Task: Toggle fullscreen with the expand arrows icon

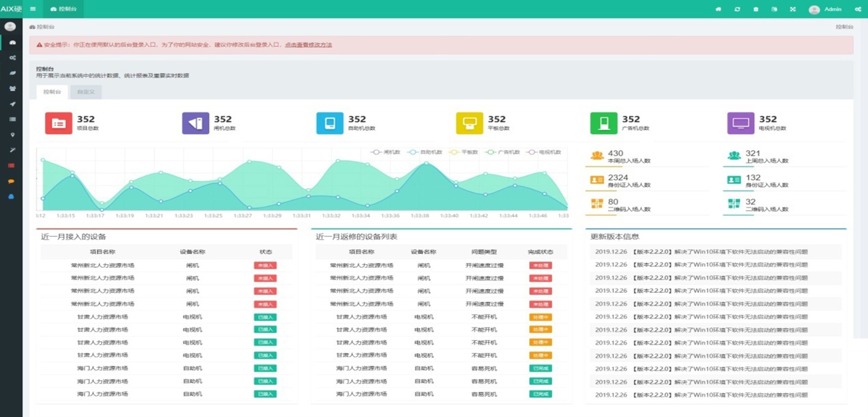Action: [793, 9]
